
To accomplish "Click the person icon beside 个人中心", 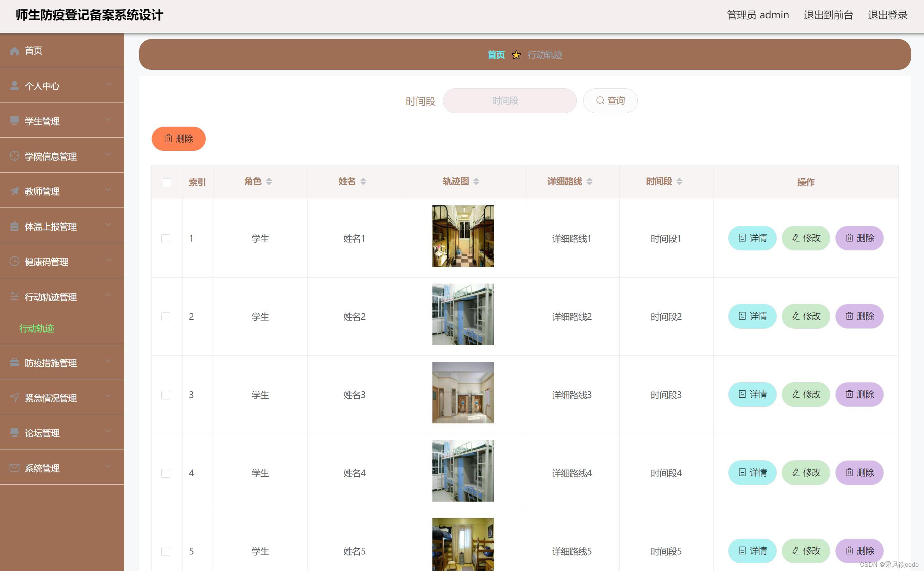I will coord(14,86).
